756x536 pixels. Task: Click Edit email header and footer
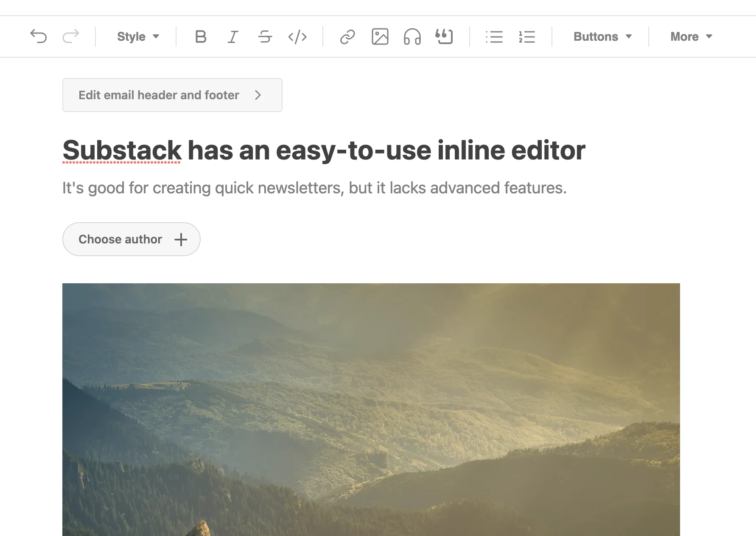pos(172,95)
